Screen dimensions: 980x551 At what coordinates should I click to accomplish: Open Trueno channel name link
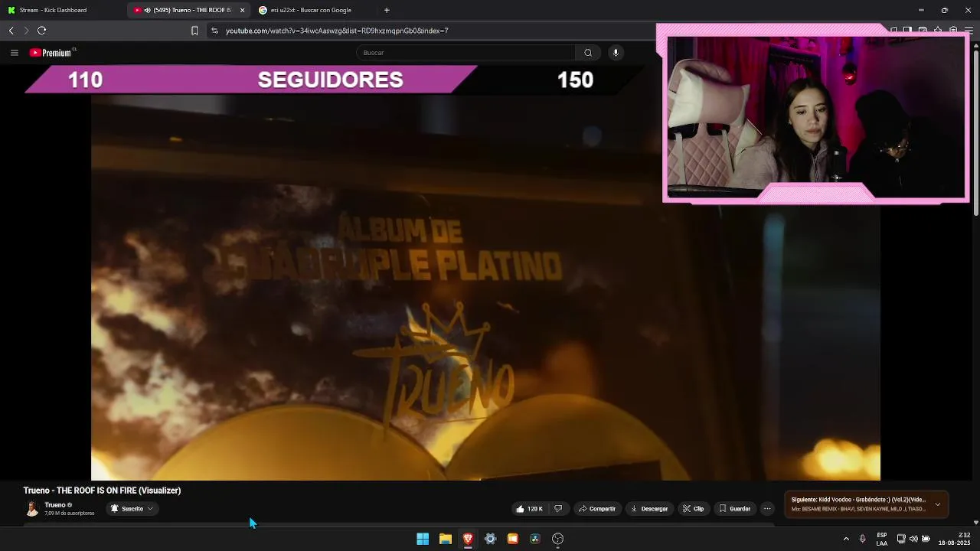click(55, 505)
